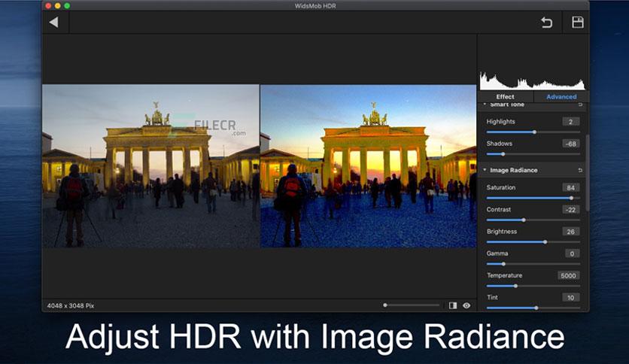Click the 'Highlights' label
Image resolution: width=629 pixels, height=364 pixels.
(500, 122)
